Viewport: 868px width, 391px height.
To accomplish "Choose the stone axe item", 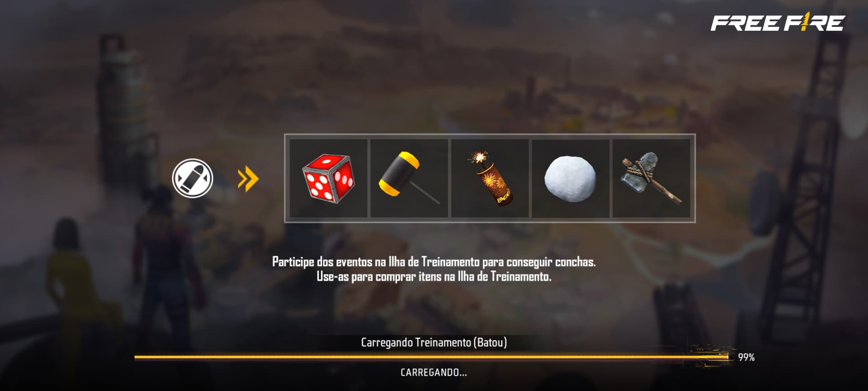I will 651,178.
